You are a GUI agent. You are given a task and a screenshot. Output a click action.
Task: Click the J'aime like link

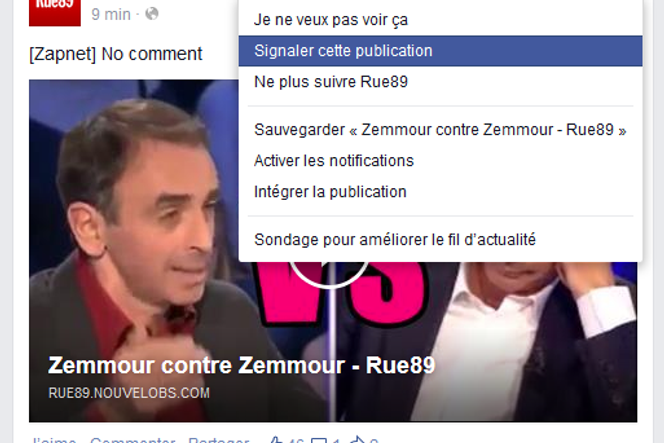tap(54, 440)
